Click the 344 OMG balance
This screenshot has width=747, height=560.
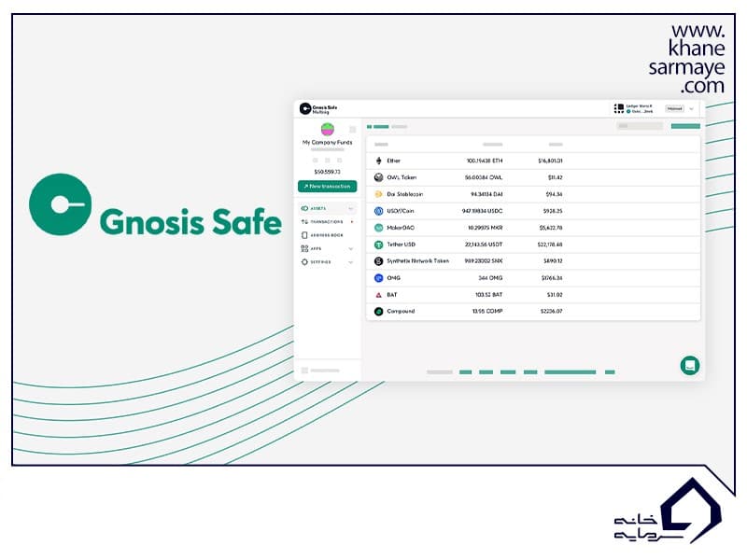[x=490, y=278]
